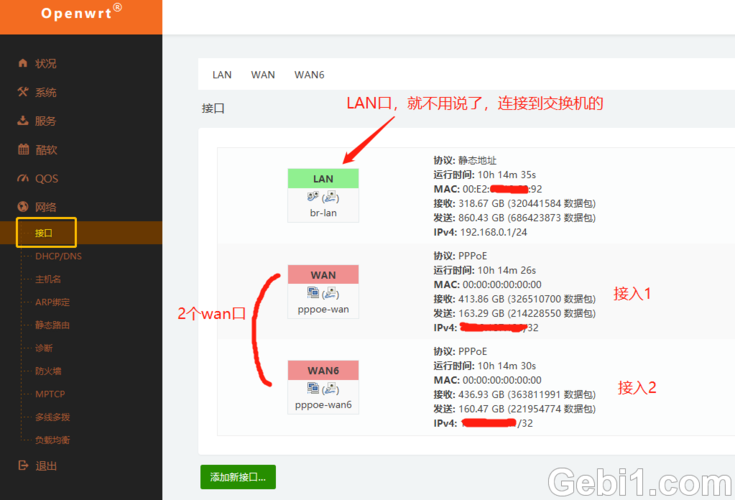Click the calendar icon beside 酷软
This screenshot has height=500, width=735.
[23, 149]
